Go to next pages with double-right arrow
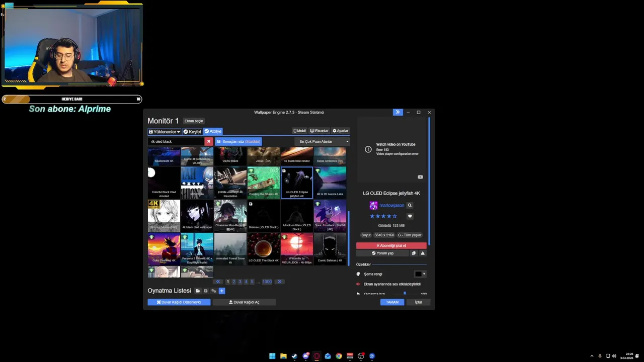The image size is (644, 362). click(x=279, y=282)
